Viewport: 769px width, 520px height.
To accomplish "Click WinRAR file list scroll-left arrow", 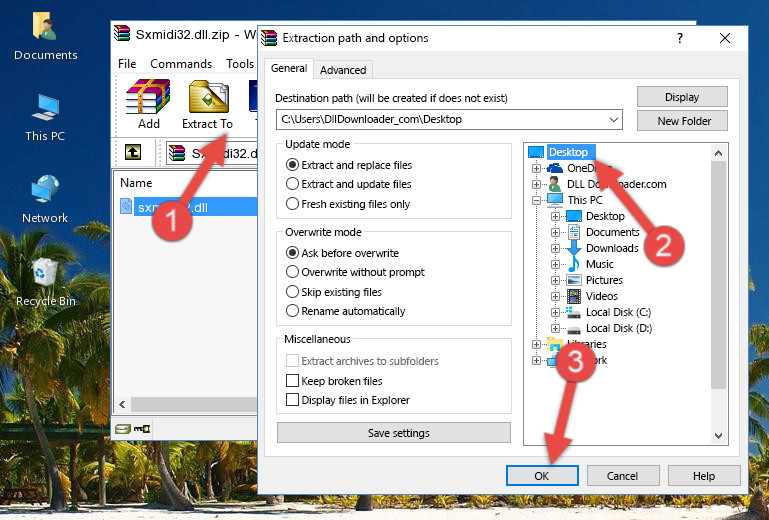I will coord(123,404).
